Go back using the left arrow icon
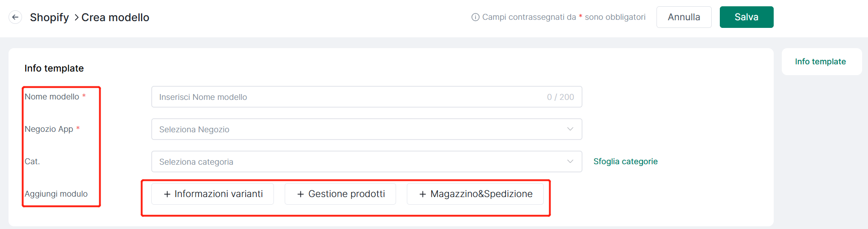Viewport: 868px width, 229px height. (x=15, y=17)
